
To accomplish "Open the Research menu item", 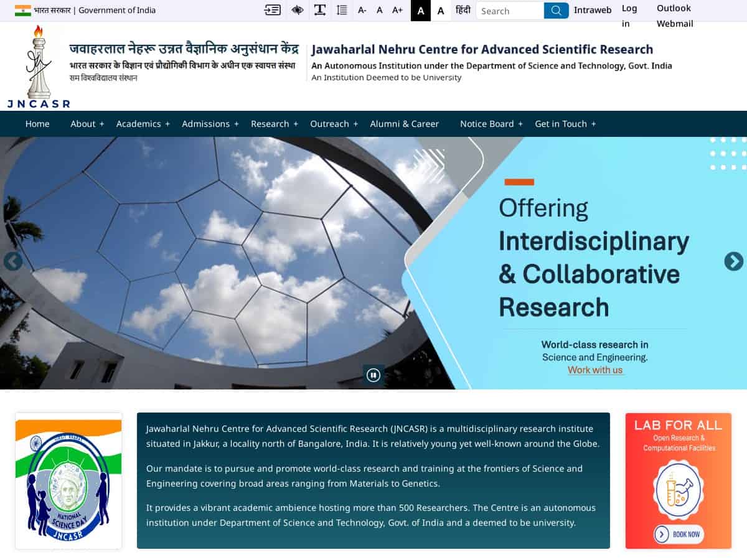I will 270,124.
